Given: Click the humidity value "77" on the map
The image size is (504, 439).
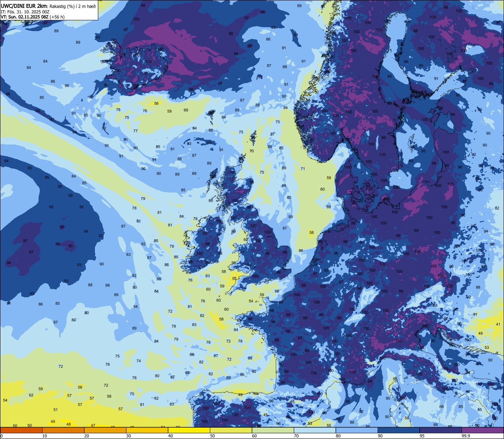Looking at the screenshot, I should coord(135,131).
